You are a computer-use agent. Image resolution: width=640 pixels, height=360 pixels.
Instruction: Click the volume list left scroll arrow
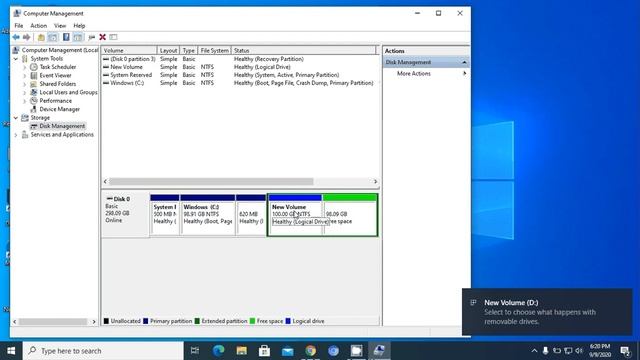105,182
